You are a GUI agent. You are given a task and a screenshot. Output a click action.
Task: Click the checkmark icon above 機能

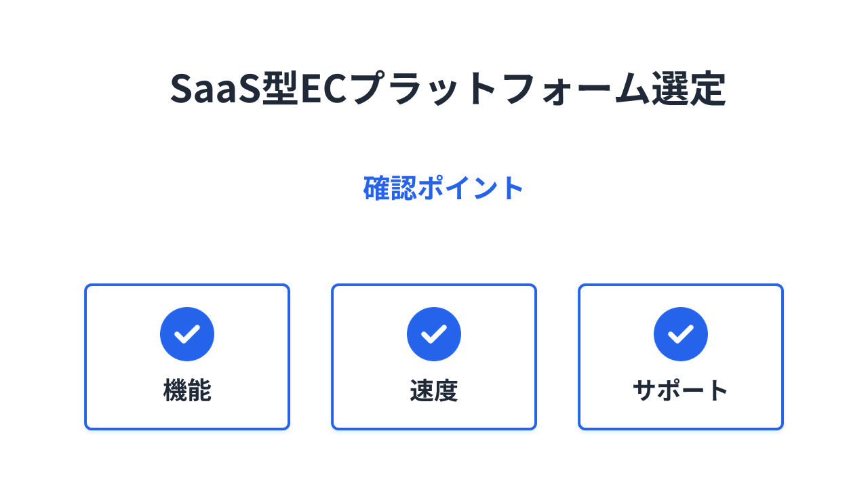pyautogui.click(x=187, y=333)
